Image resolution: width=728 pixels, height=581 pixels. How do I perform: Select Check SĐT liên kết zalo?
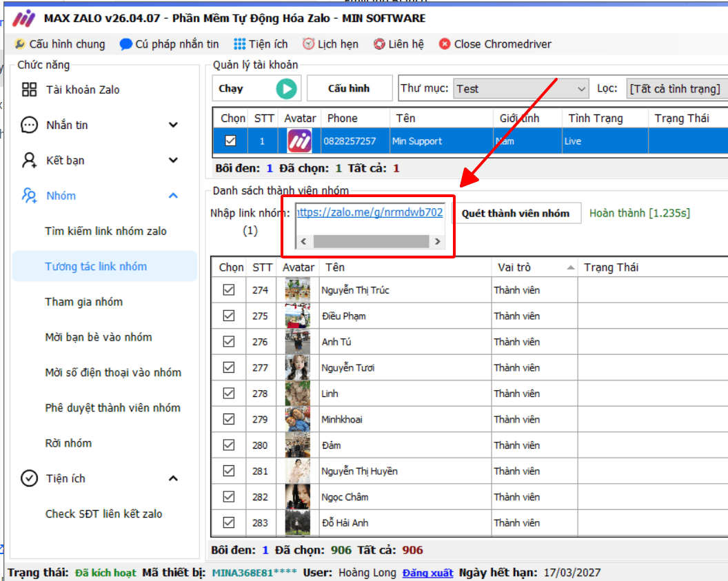point(104,513)
